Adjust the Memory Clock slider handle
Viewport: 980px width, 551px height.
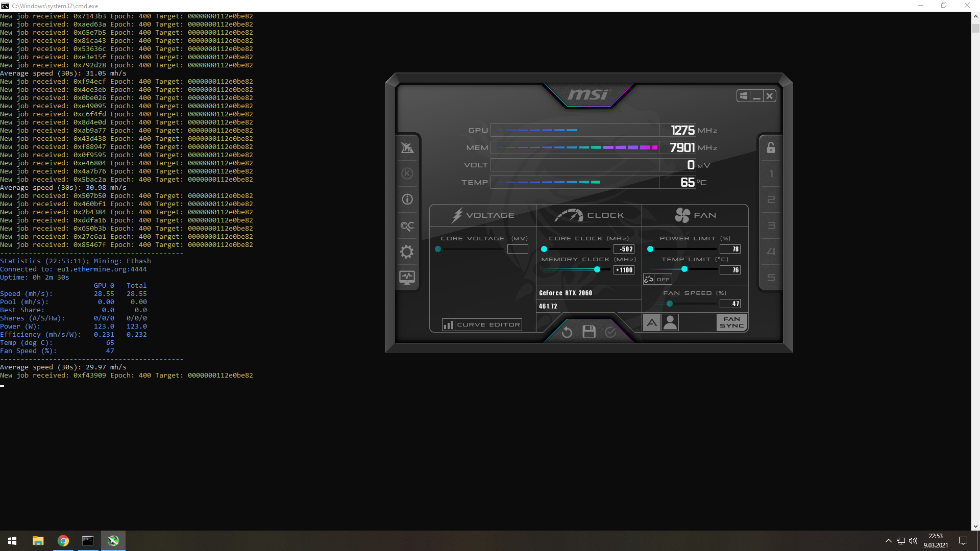(x=597, y=269)
